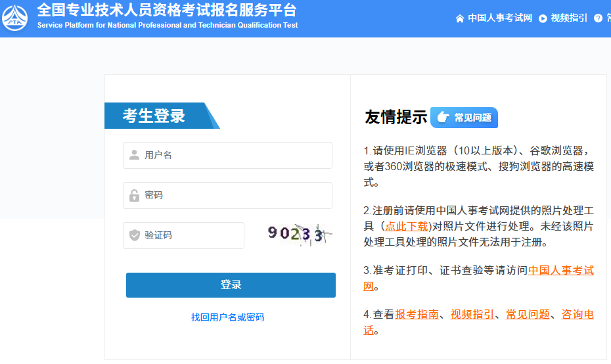The width and height of the screenshot is (611, 364).
Task: Click the play icon beside 视频指引 in header
Action: point(543,18)
